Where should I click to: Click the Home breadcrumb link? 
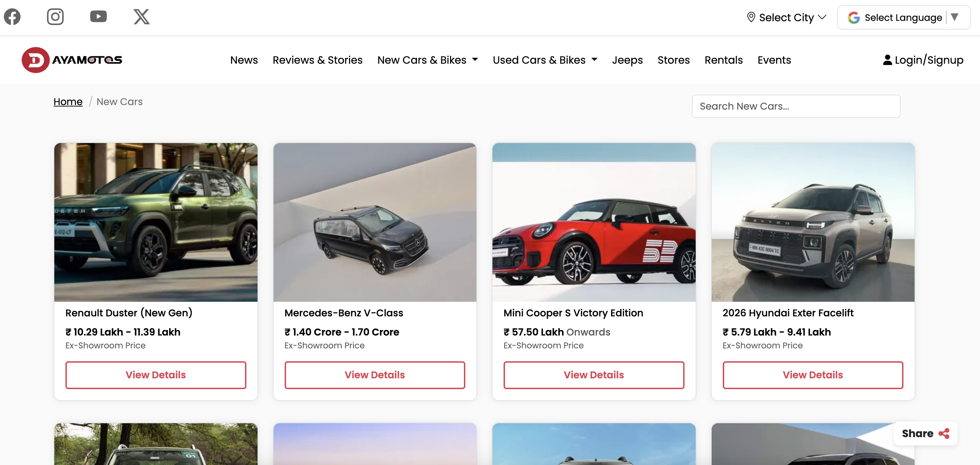68,102
